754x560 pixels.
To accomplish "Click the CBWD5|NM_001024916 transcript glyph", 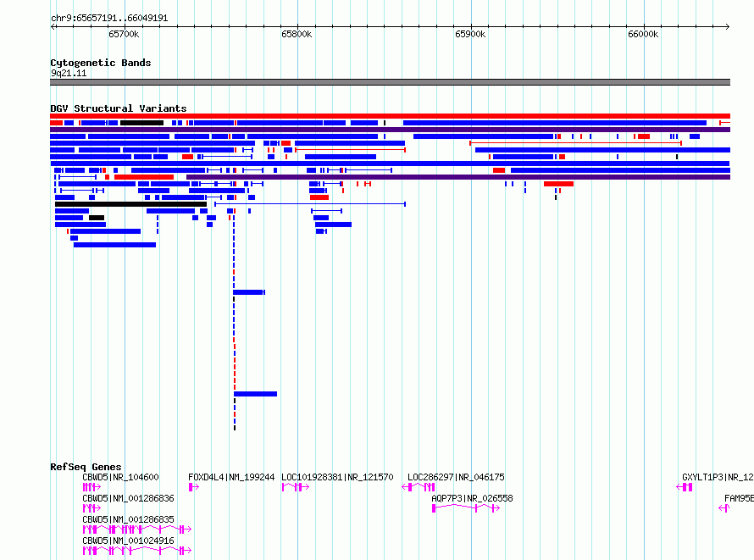I will point(137,551).
